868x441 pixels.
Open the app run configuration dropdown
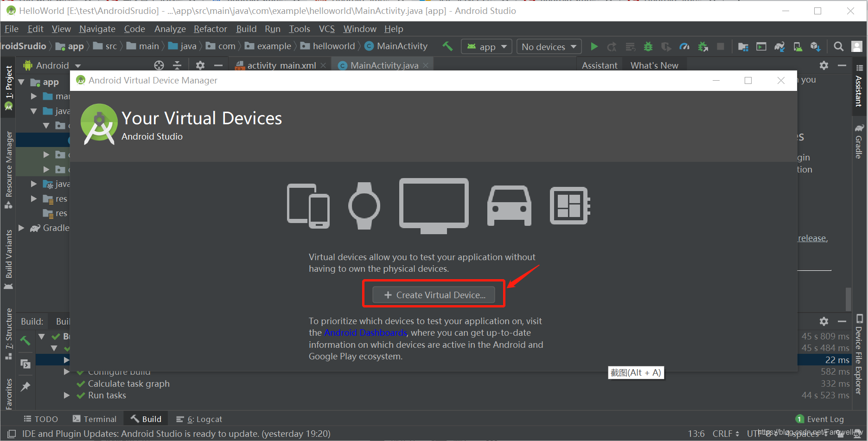click(486, 46)
